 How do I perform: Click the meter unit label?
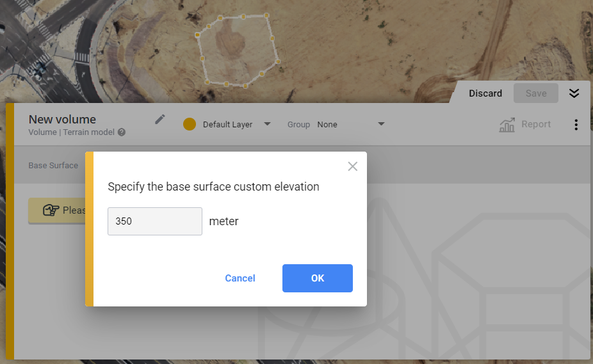[x=224, y=221]
